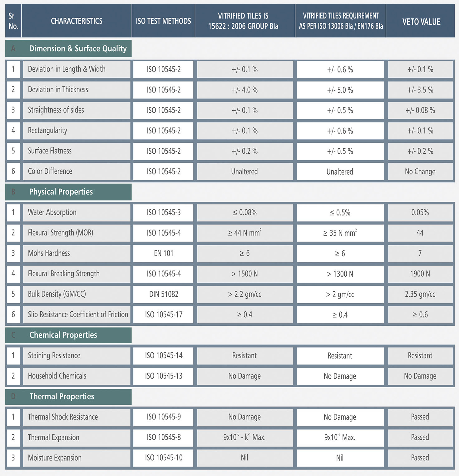Click the VETO VALUE column header
The height and width of the screenshot is (476, 459).
[421, 22]
